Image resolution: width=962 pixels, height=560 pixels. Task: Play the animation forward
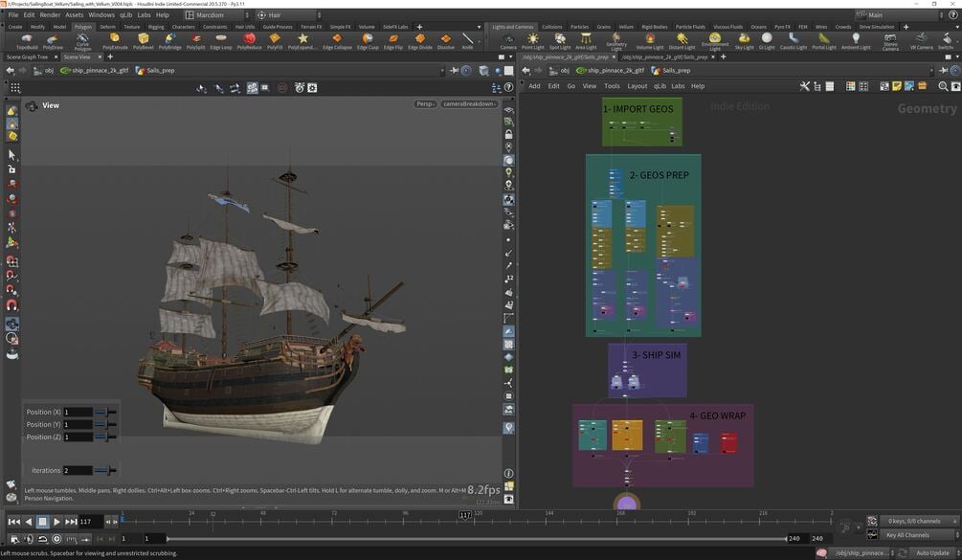[56, 522]
